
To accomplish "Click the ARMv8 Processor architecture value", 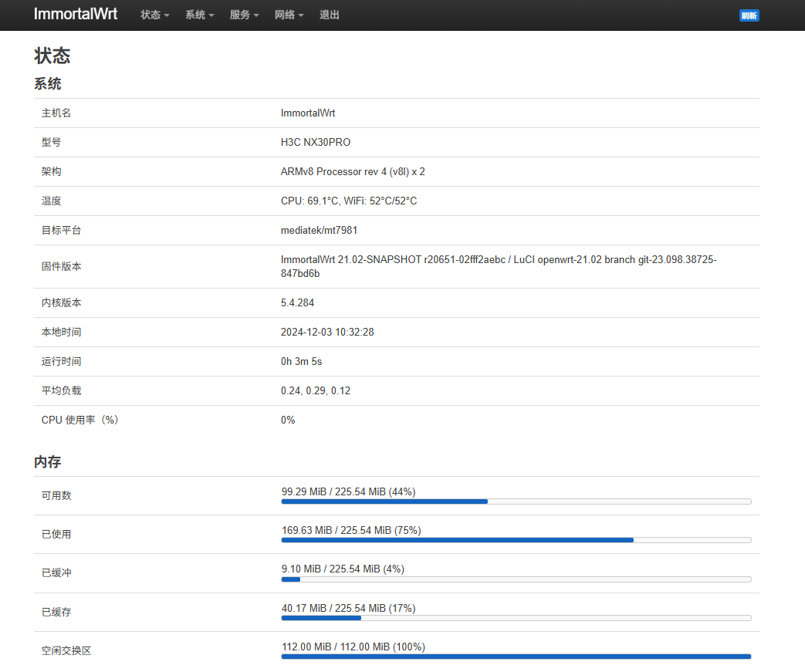I will coord(353,171).
